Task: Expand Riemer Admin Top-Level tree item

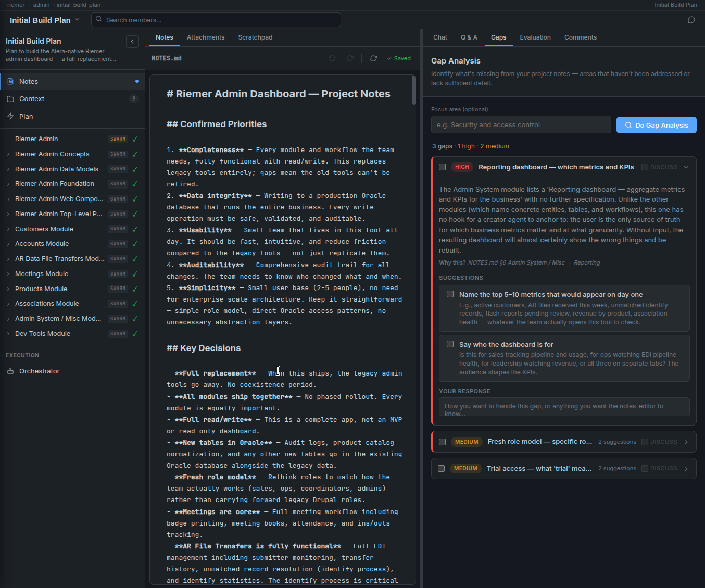Action: [x=8, y=214]
